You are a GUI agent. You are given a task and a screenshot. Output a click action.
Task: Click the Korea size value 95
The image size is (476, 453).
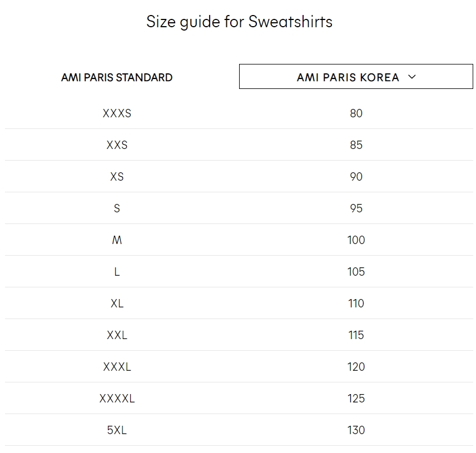(356, 208)
